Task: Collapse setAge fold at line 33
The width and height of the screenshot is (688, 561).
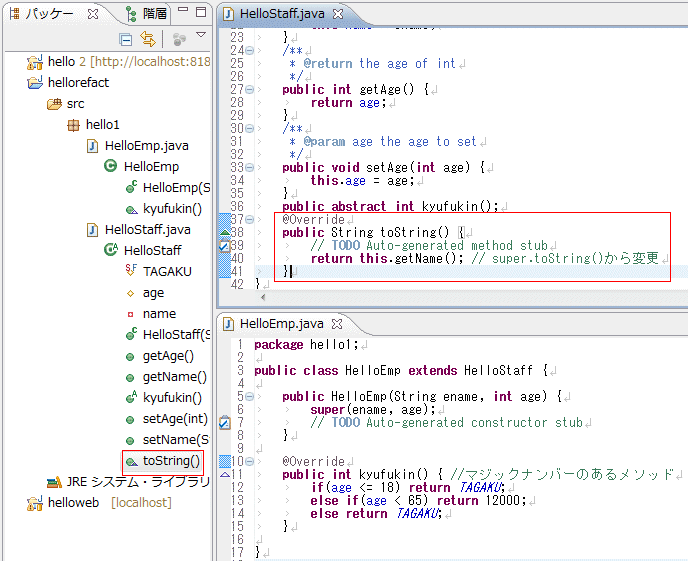Action: (x=249, y=168)
